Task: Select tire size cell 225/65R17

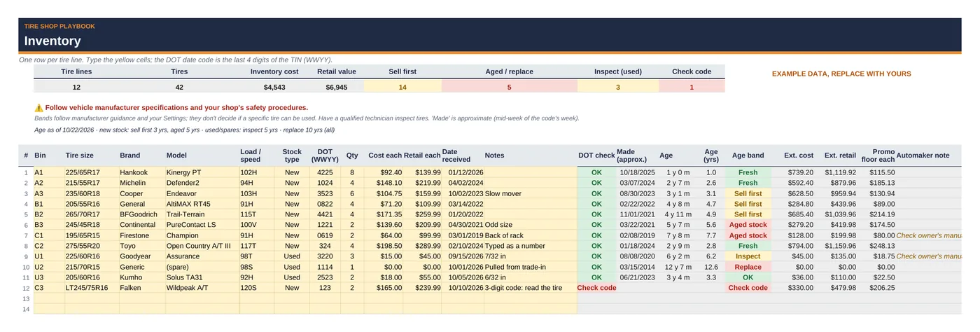Action: click(92, 172)
